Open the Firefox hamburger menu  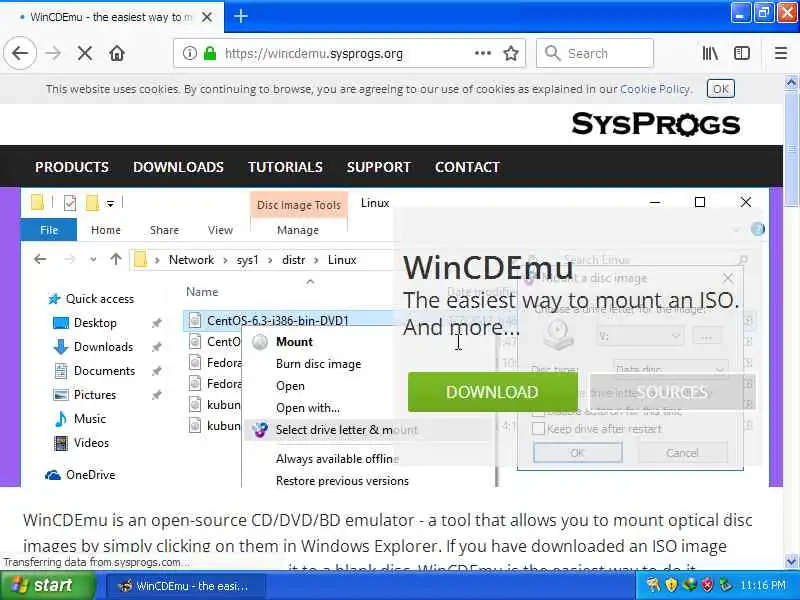(781, 53)
